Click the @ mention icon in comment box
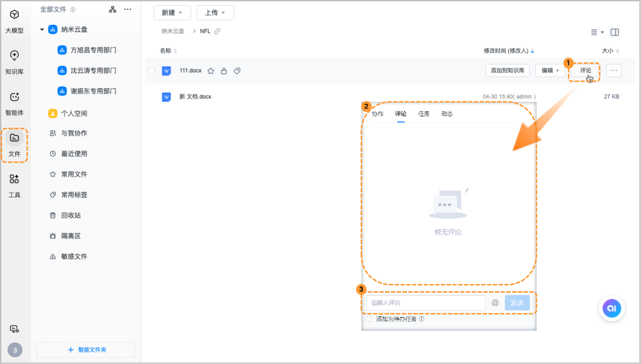 click(x=495, y=303)
